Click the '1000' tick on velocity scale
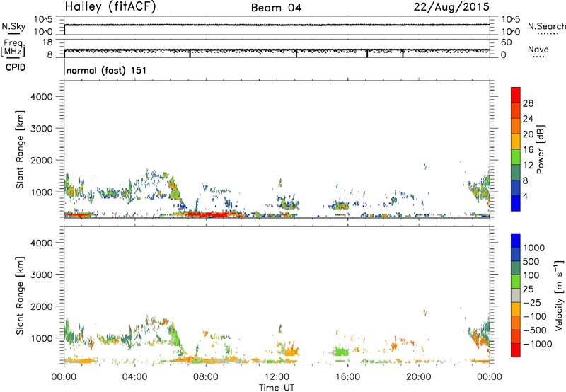This screenshot has width=566, height=392. (x=533, y=248)
